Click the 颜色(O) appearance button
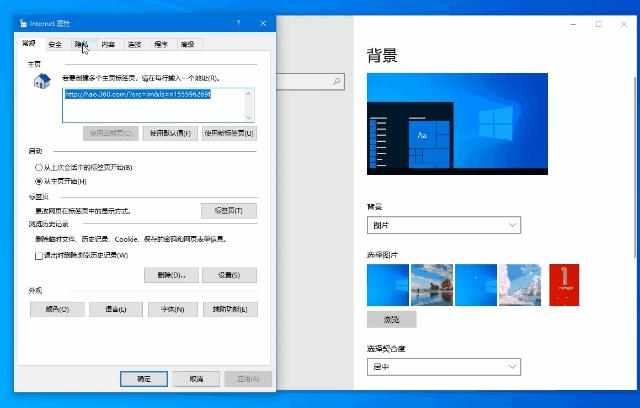Viewport: 640px width, 408px height. coord(57,309)
